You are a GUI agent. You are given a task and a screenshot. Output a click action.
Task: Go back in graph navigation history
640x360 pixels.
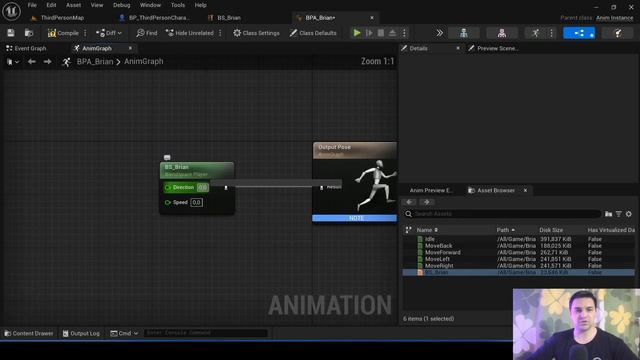pyautogui.click(x=31, y=62)
